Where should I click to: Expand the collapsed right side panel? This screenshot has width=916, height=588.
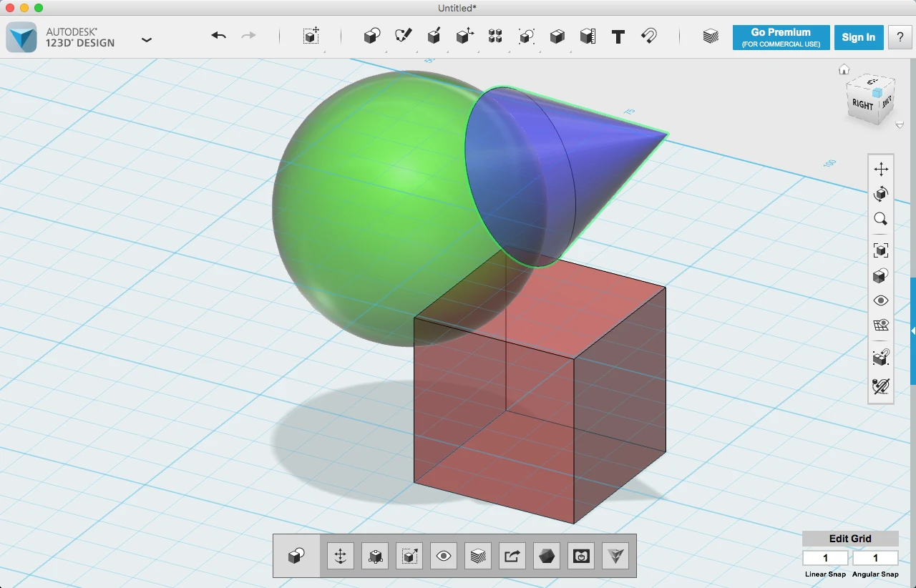pyautogui.click(x=912, y=330)
